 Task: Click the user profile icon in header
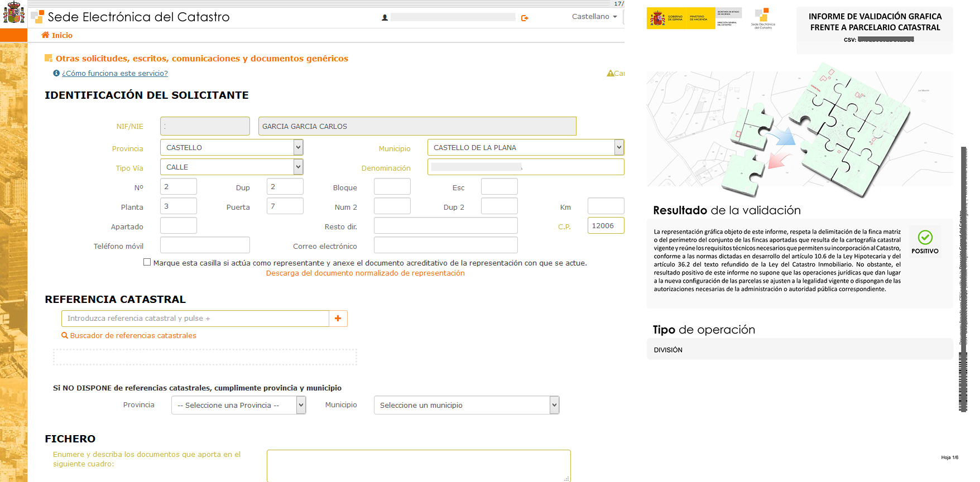[x=385, y=18]
